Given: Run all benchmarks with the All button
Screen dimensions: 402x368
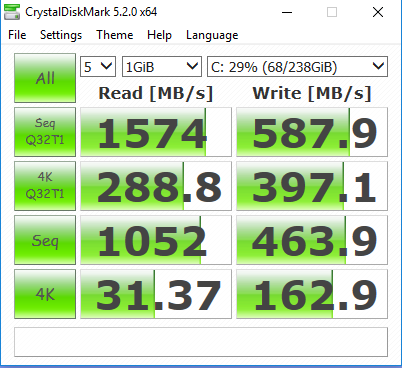Looking at the screenshot, I should pos(45,78).
